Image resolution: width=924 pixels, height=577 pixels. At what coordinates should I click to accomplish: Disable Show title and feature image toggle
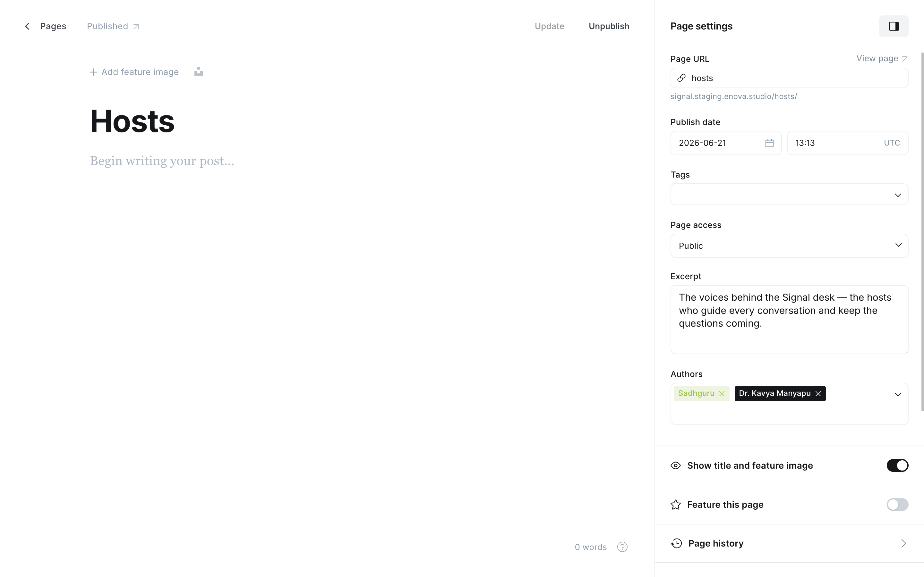[x=897, y=465]
